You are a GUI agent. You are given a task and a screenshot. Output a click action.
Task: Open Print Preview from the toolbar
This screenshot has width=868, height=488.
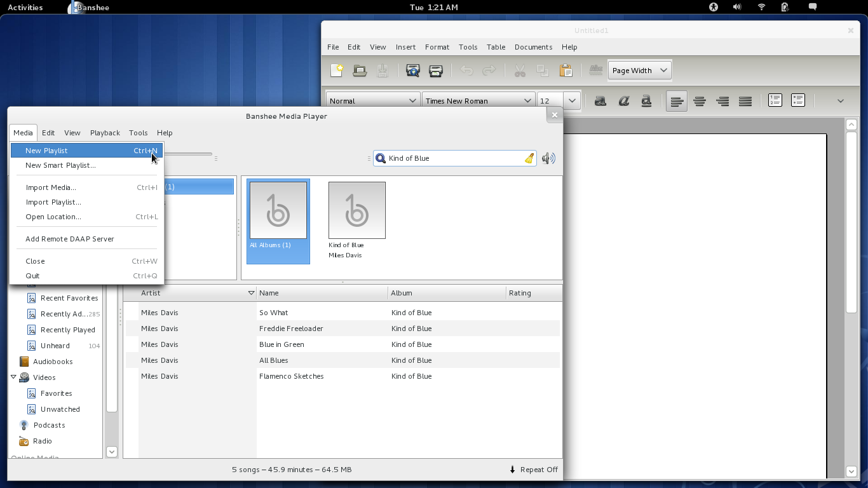click(x=413, y=71)
